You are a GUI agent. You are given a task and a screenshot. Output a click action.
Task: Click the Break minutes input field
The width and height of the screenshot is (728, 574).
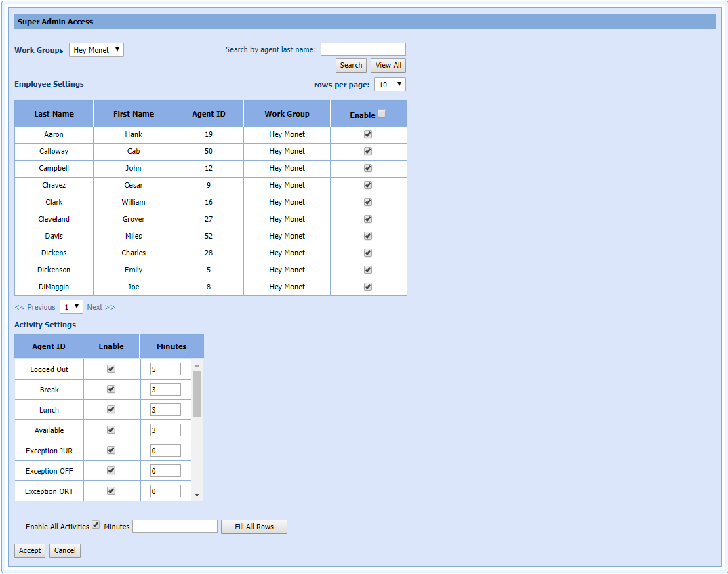165,390
